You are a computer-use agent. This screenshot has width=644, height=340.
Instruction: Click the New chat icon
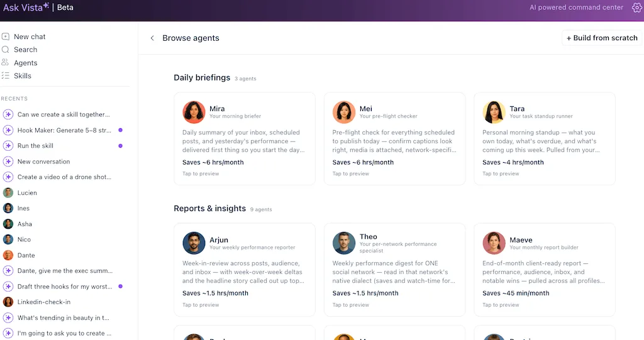(5, 36)
